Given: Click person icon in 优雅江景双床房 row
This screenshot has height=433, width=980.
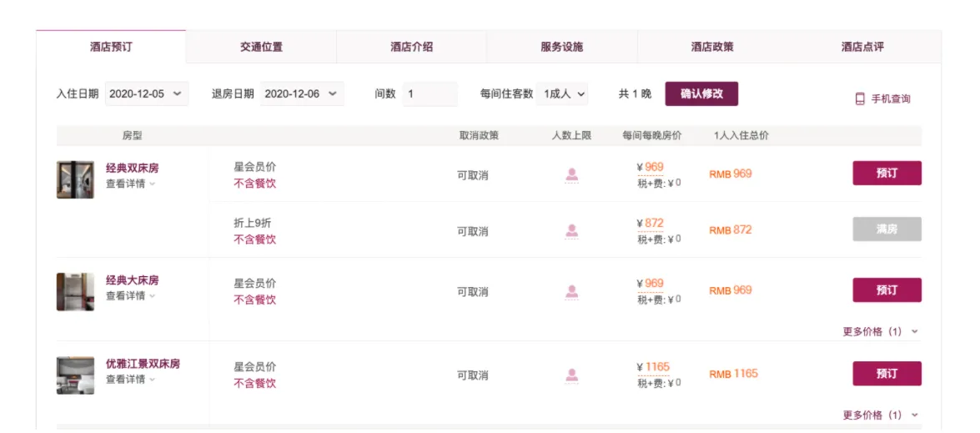Looking at the screenshot, I should coord(572,375).
